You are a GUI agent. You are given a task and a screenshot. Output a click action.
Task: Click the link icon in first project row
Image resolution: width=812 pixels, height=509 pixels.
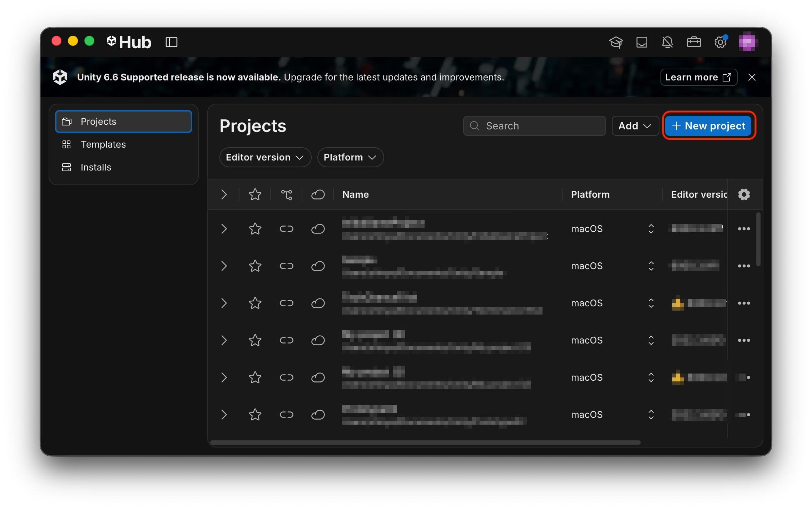(x=287, y=229)
